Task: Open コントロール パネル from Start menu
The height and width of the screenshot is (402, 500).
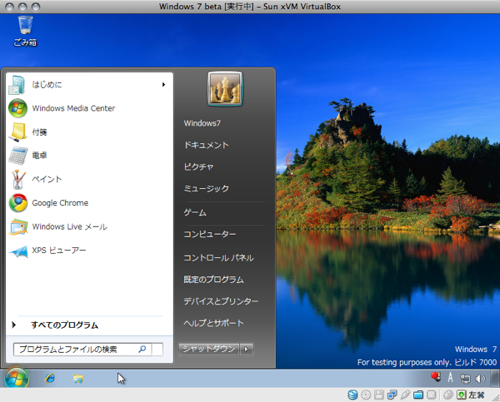Action: pyautogui.click(x=219, y=258)
